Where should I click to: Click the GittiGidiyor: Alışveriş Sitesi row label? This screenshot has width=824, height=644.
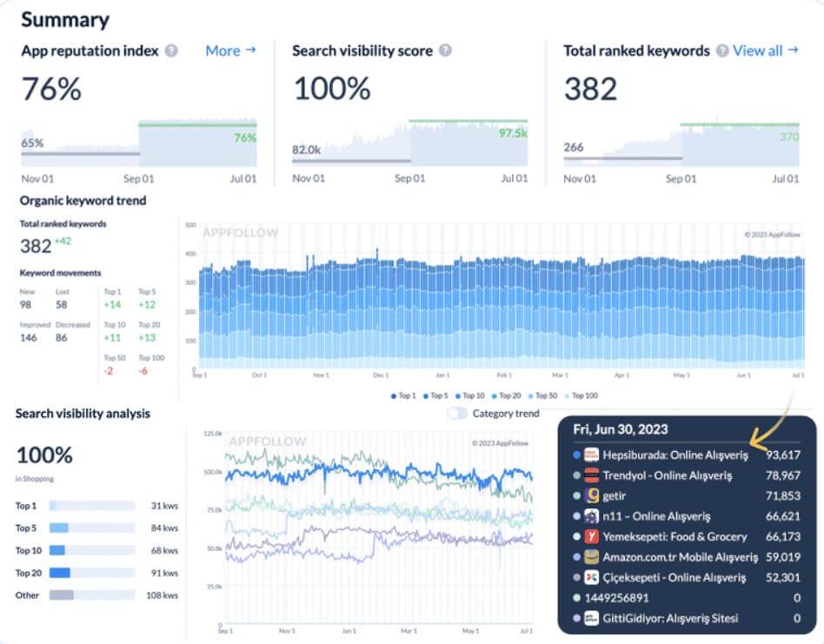[670, 618]
